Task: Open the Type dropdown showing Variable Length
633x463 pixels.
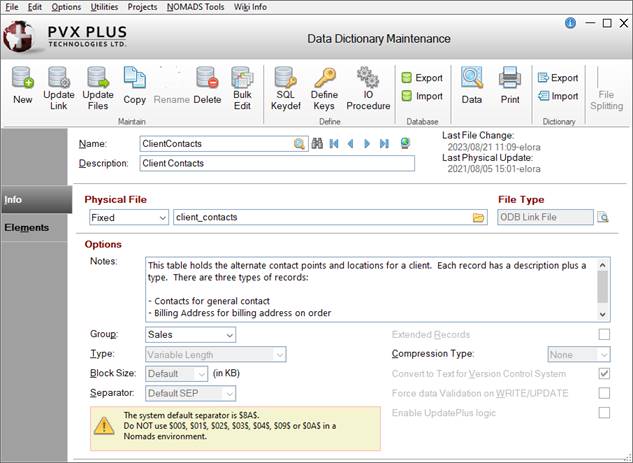Action: tap(216, 355)
